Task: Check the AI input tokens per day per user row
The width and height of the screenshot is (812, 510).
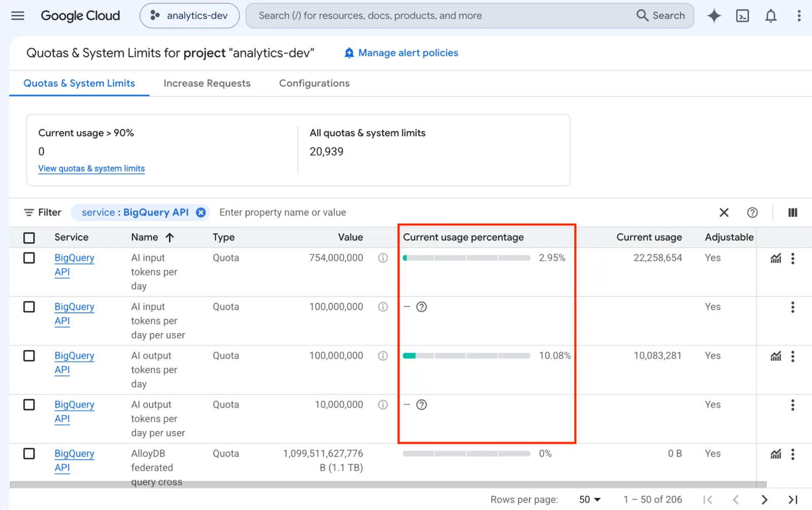Action: 29,307
